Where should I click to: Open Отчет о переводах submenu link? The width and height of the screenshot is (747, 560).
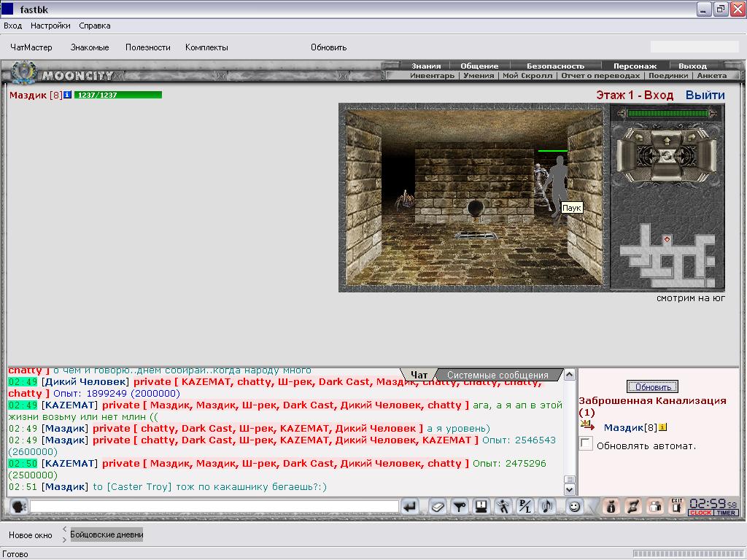(601, 75)
